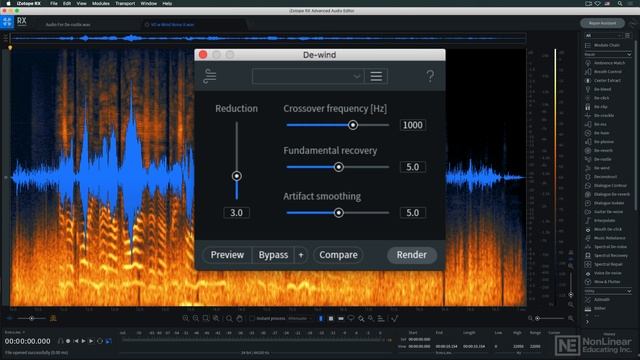The height and width of the screenshot is (360, 640).
Task: Open the Spectral De-noise module
Action: pos(610,247)
